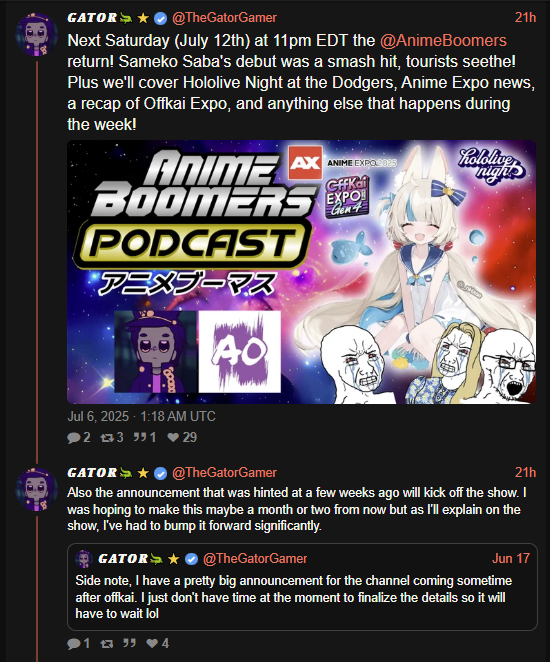This screenshot has width=550, height=662.
Task: Click the first tweet's Gator profile avatar
Action: [37, 35]
